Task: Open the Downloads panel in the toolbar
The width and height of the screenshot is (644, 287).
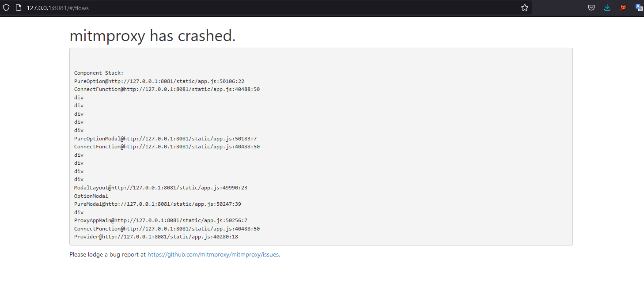Action: point(607,8)
